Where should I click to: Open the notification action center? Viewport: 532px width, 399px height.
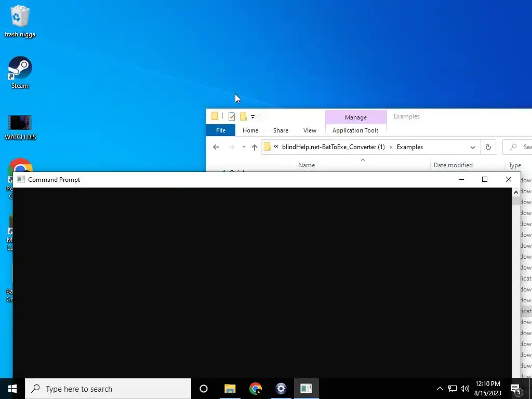coord(516,389)
